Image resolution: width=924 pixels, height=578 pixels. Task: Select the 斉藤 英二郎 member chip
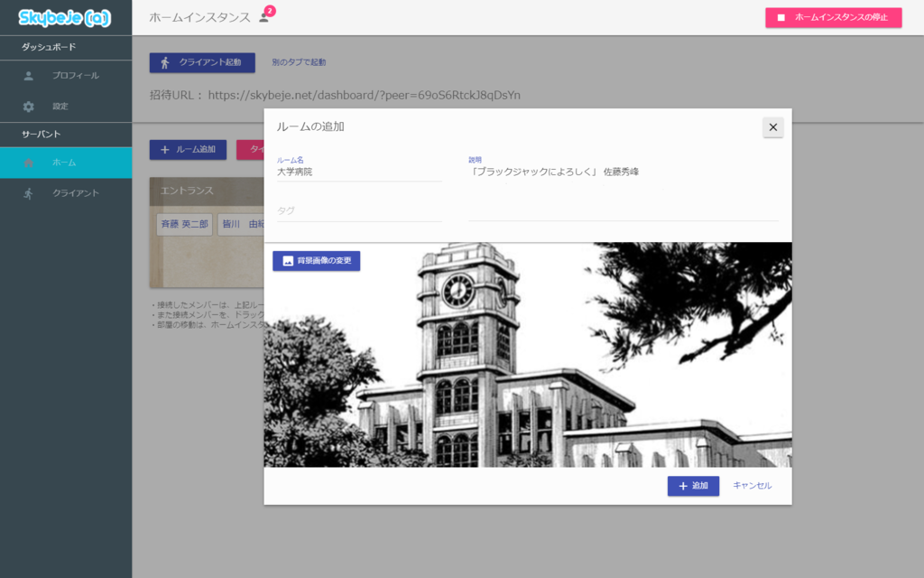[x=184, y=225]
